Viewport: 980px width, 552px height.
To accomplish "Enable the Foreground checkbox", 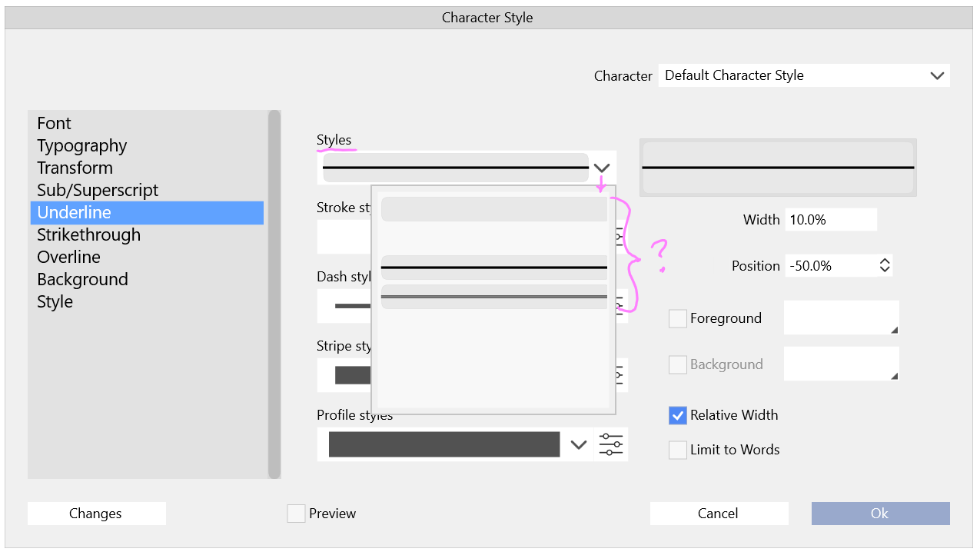I will [677, 318].
